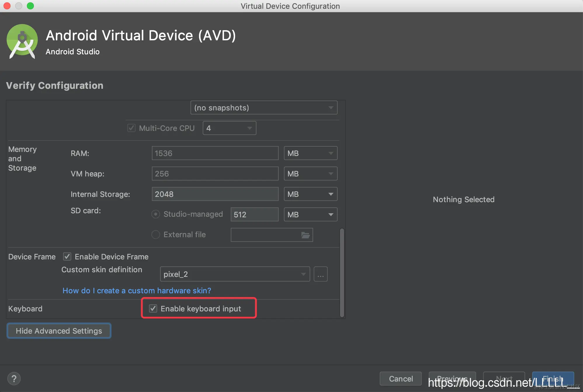Click Hide Advanced Settings button
Image resolution: width=583 pixels, height=392 pixels.
[59, 331]
